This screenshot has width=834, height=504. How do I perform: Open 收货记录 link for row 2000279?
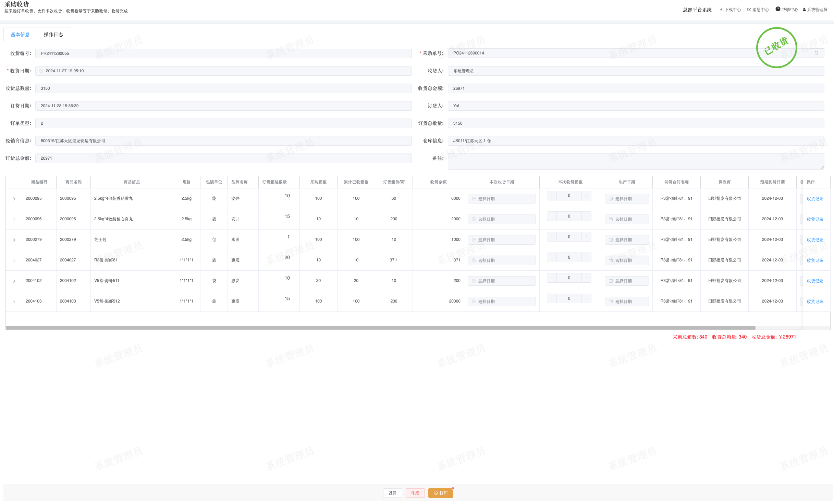[815, 240]
